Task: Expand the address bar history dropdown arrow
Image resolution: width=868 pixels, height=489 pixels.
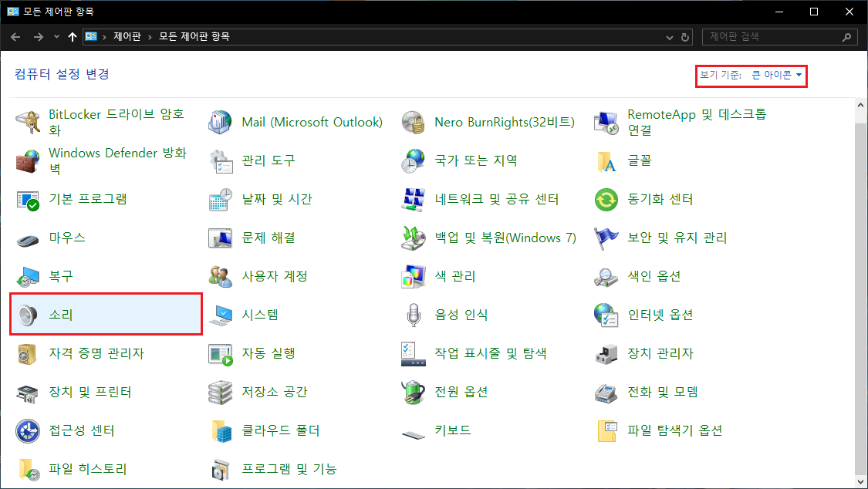Action: pyautogui.click(x=669, y=37)
